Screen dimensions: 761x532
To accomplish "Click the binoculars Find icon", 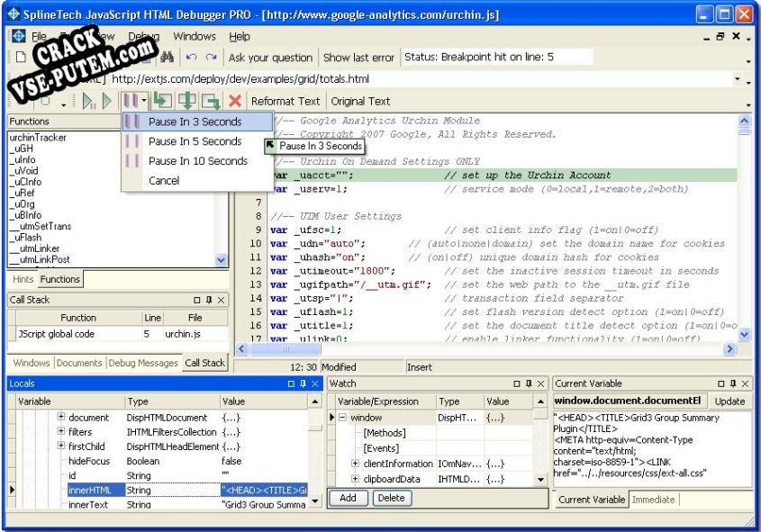I will click(168, 58).
